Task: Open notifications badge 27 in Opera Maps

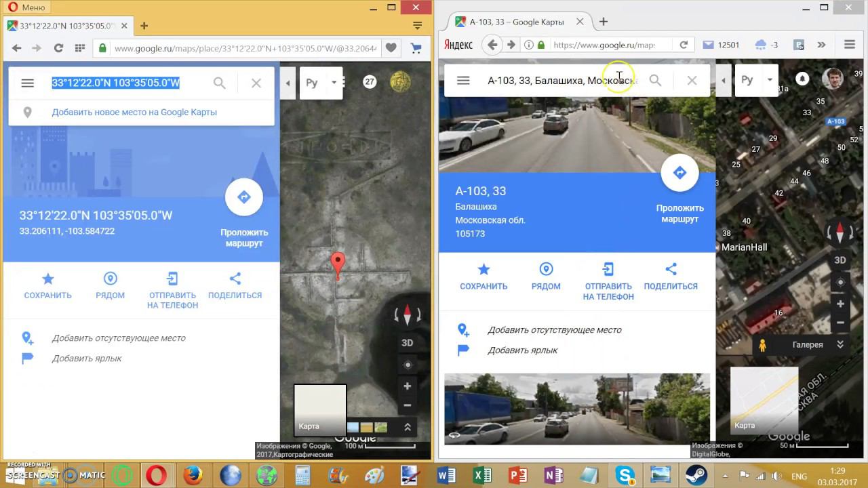Action: pyautogui.click(x=369, y=81)
